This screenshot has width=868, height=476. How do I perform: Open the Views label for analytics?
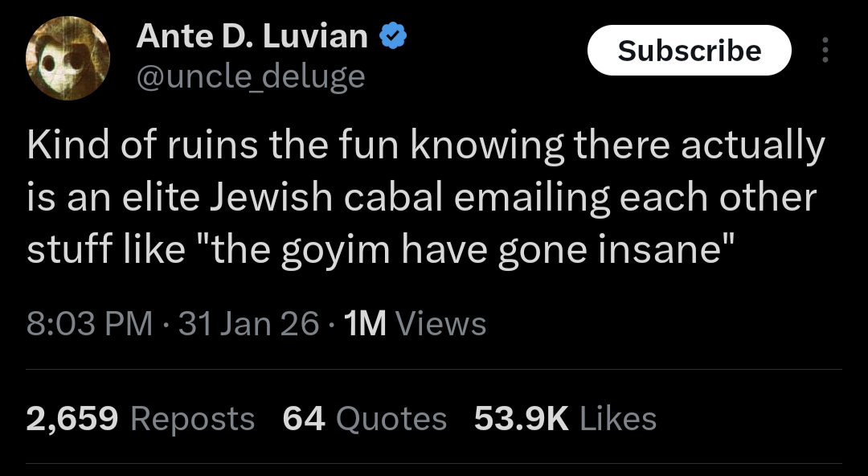point(441,324)
